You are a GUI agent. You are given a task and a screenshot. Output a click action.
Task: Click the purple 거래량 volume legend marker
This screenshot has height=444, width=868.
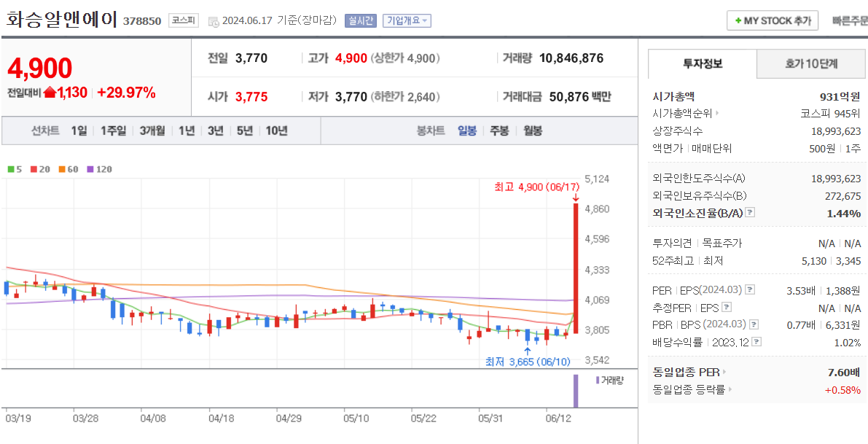coord(598,381)
